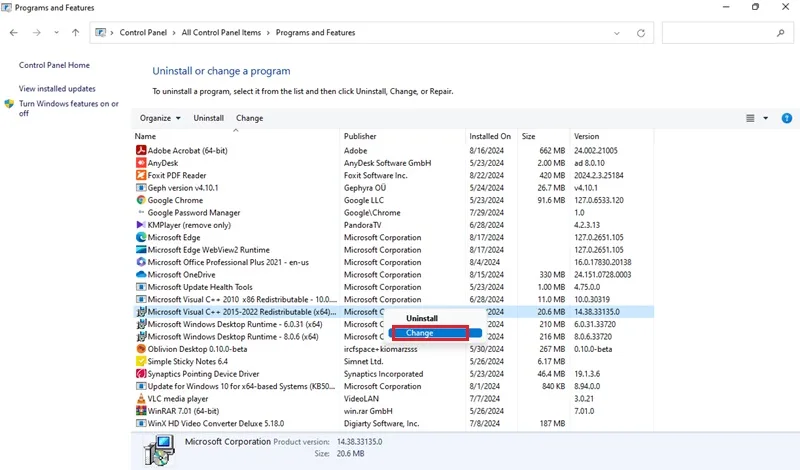Click the Google Password Manager key icon

coord(141,212)
